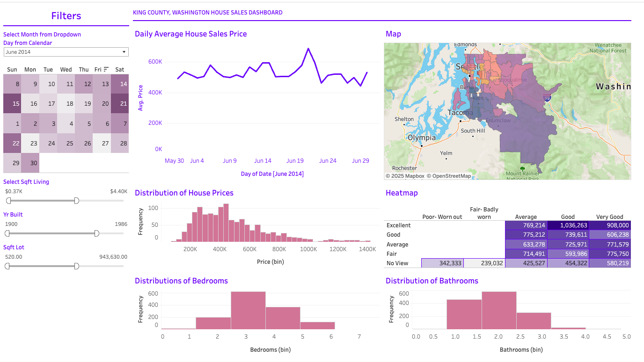Click the Very Good column header
644x362 pixels.
[x=610, y=217]
